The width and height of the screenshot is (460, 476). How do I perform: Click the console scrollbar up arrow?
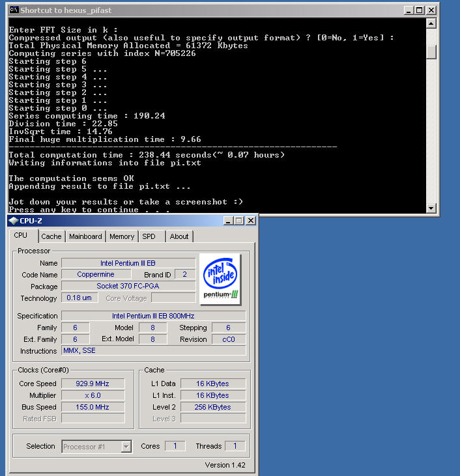431,23
